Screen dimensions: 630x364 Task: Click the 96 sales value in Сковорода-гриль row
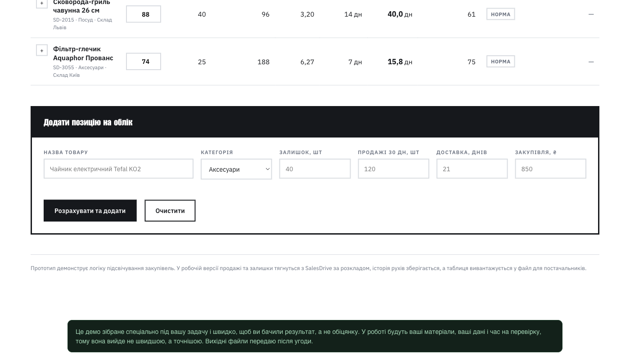(x=265, y=14)
